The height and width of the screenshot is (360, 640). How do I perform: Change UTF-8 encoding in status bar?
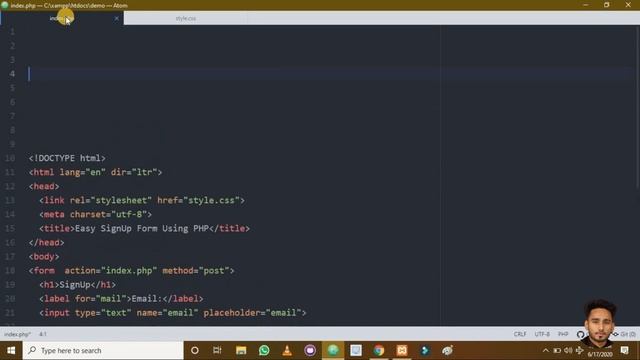pos(542,334)
